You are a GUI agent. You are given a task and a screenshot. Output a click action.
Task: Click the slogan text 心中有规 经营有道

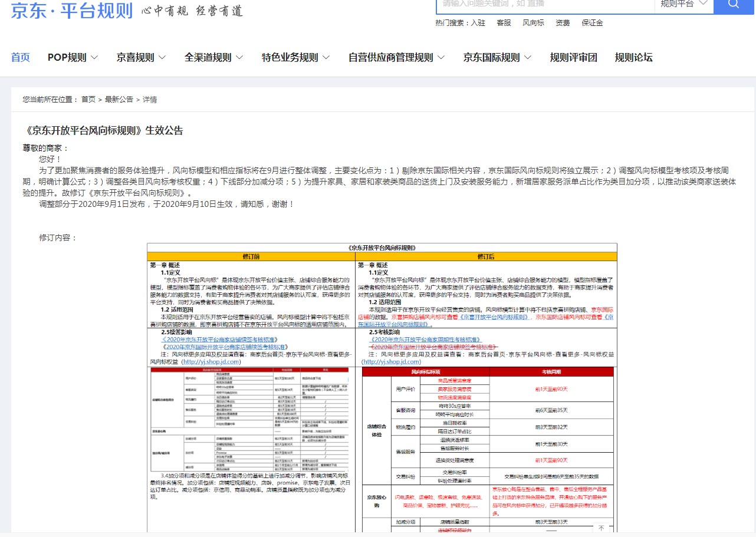point(192,11)
